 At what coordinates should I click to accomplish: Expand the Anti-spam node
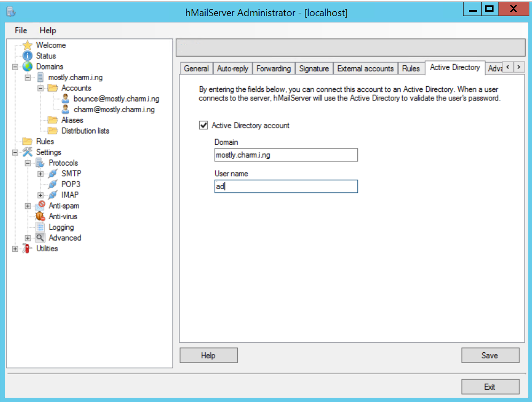pos(28,206)
